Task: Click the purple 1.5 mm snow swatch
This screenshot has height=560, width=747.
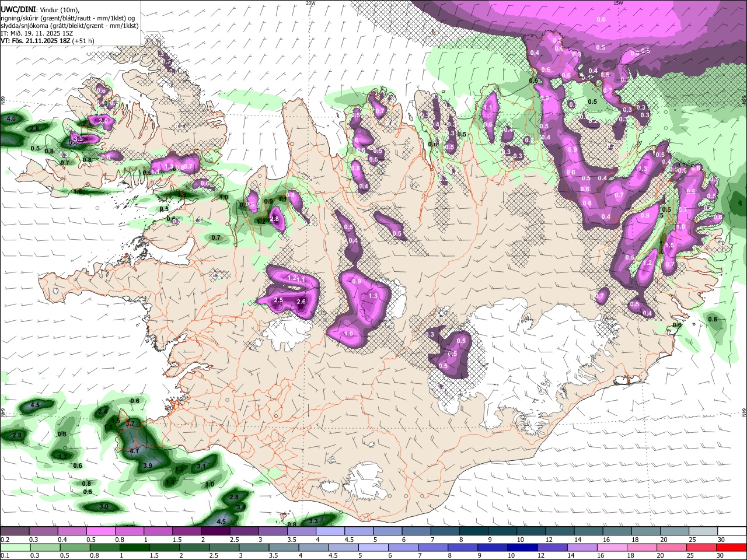Action: 187,531
